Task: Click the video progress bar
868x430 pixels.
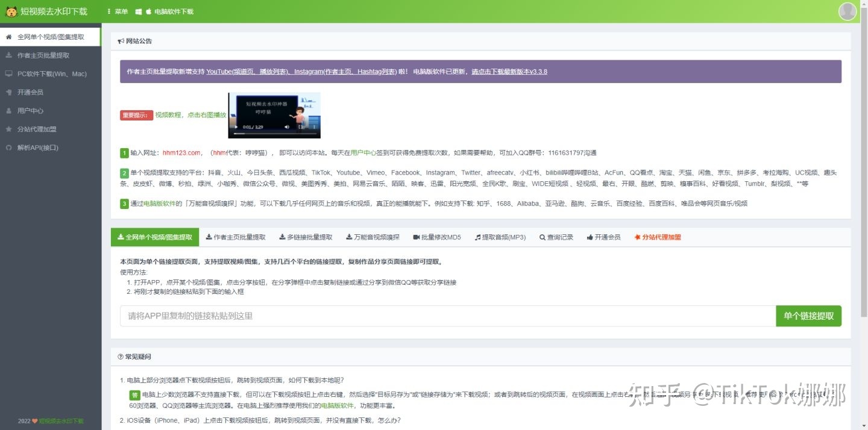Action: (x=275, y=133)
